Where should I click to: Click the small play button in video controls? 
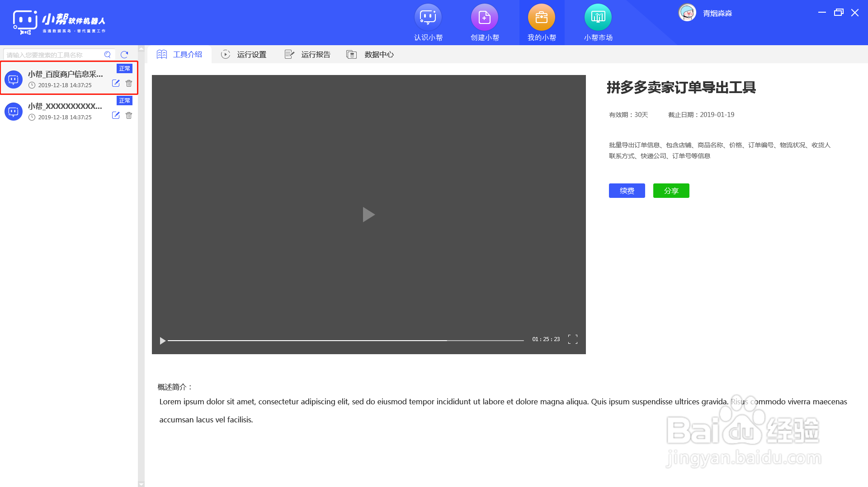(x=162, y=341)
